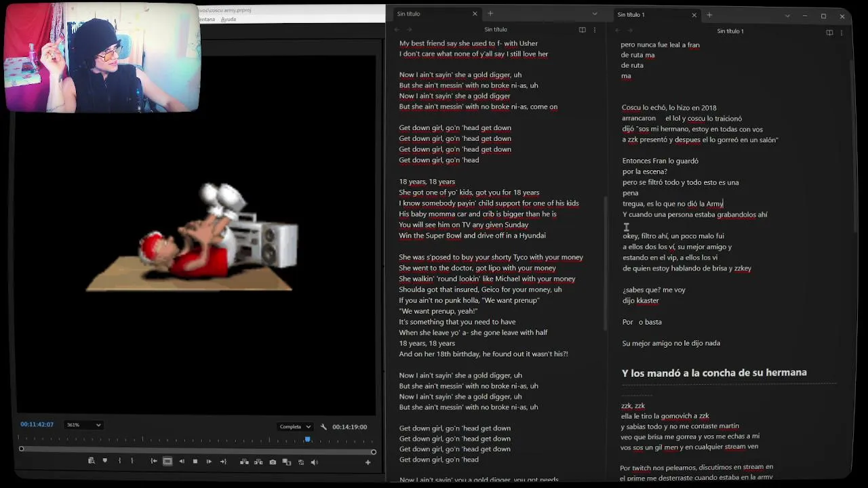Grab the left handle of the zoom scroll bar
Image resolution: width=868 pixels, height=488 pixels.
pos(21,449)
